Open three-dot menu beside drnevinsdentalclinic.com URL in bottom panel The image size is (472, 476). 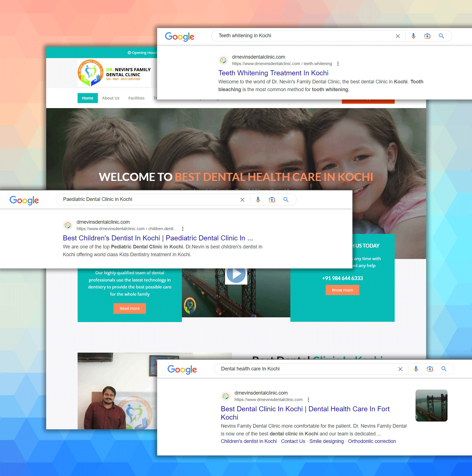[x=308, y=400]
